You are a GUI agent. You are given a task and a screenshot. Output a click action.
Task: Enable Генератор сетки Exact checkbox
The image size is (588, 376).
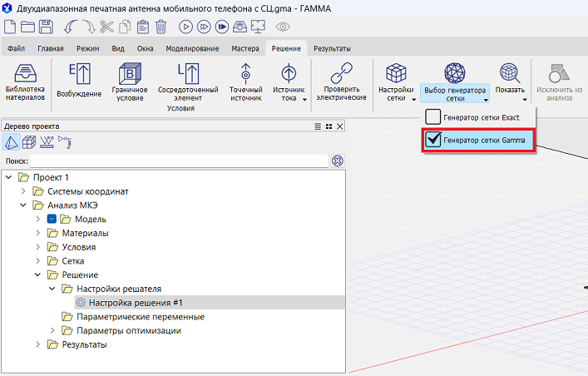(433, 117)
